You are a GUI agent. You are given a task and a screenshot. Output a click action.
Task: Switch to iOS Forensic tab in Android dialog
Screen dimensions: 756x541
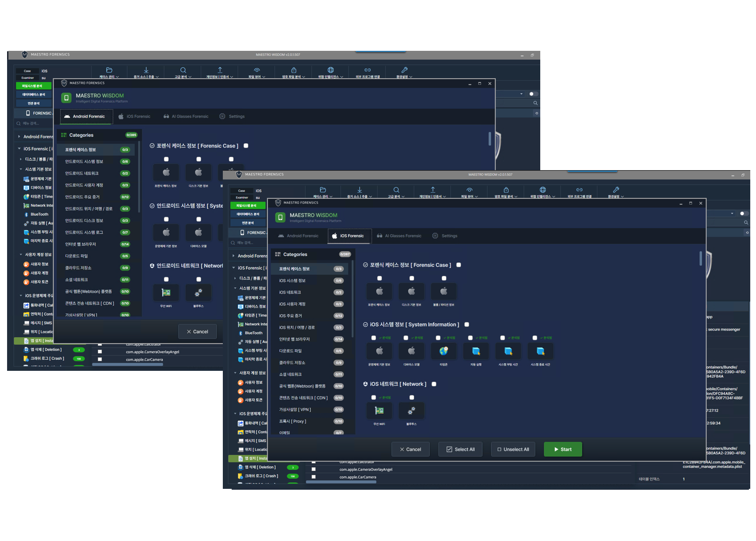click(x=135, y=117)
